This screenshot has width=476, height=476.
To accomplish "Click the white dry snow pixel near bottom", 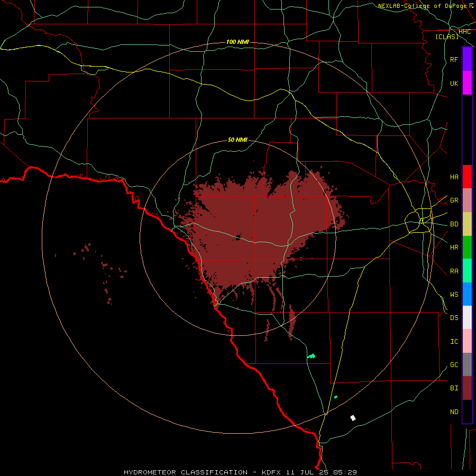I will click(353, 418).
